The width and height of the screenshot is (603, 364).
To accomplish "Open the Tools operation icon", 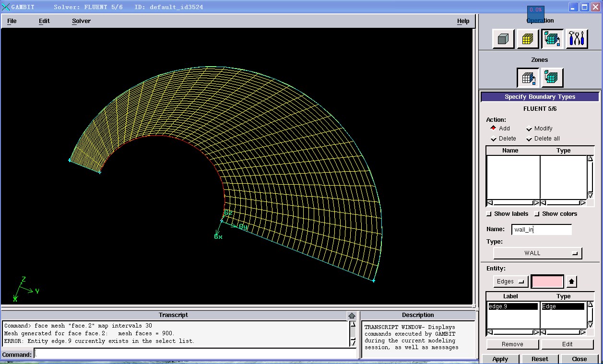I will pos(577,39).
